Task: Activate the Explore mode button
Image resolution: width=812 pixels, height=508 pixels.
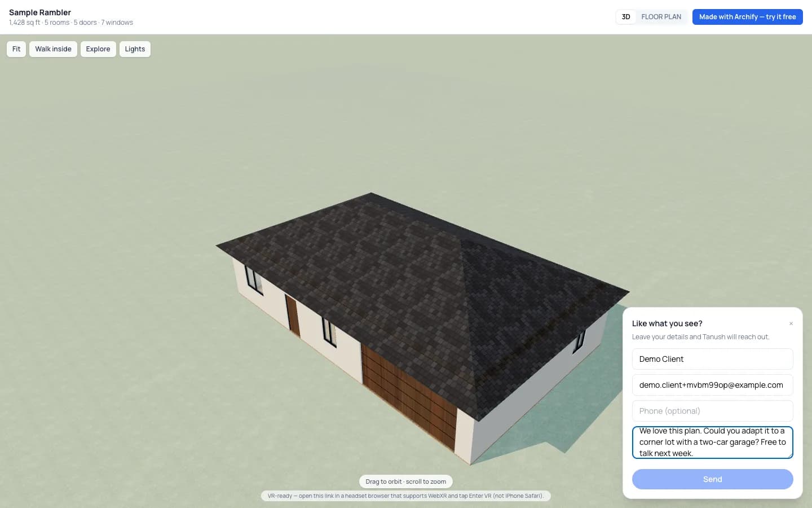Action: 98,49
